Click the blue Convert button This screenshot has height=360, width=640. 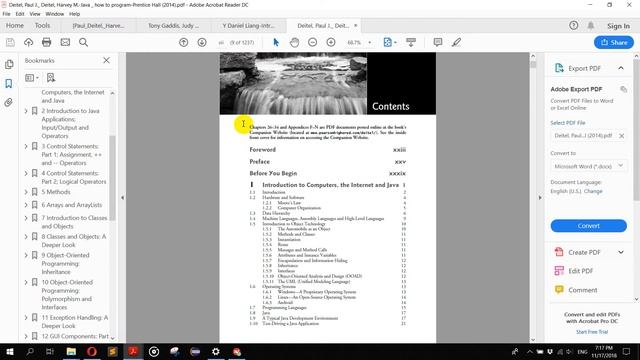pyautogui.click(x=588, y=226)
